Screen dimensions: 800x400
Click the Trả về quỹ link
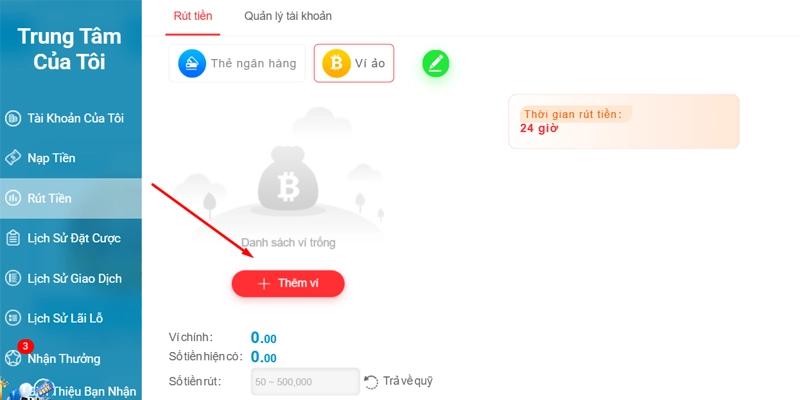click(x=408, y=381)
